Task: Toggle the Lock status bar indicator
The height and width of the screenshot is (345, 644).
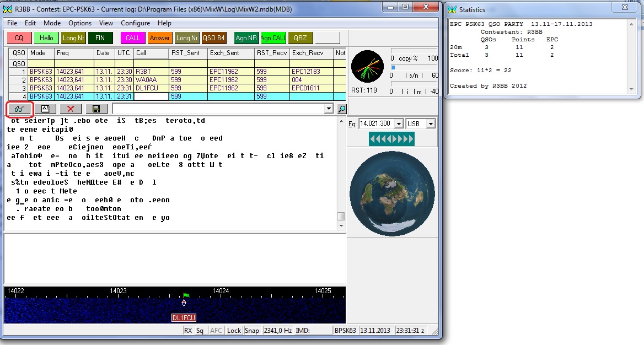Action: [234, 331]
